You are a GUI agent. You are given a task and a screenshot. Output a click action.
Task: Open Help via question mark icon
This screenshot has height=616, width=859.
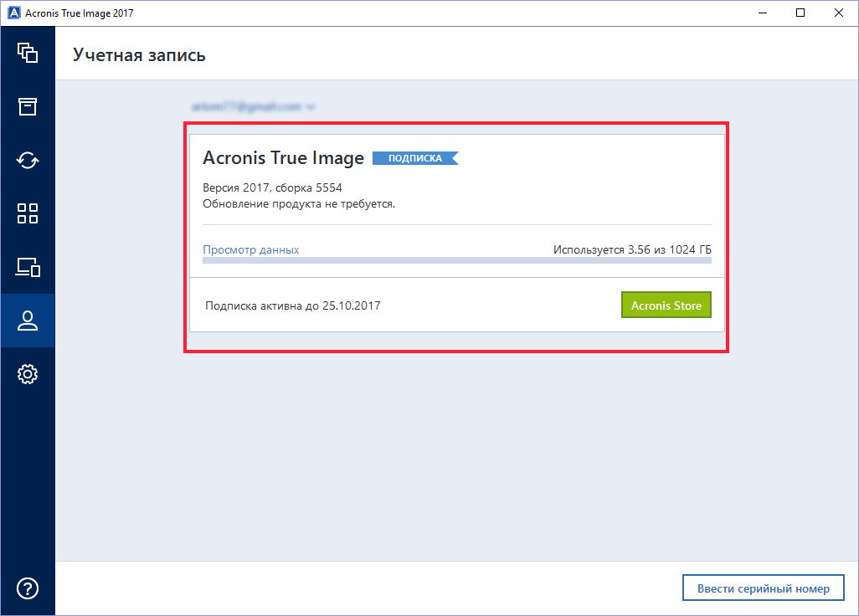[x=28, y=588]
